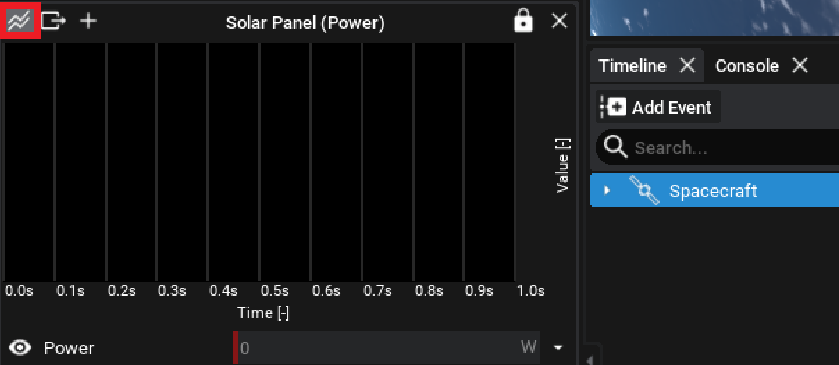Click the Power series color swatch
The width and height of the screenshot is (839, 365).
point(235,348)
